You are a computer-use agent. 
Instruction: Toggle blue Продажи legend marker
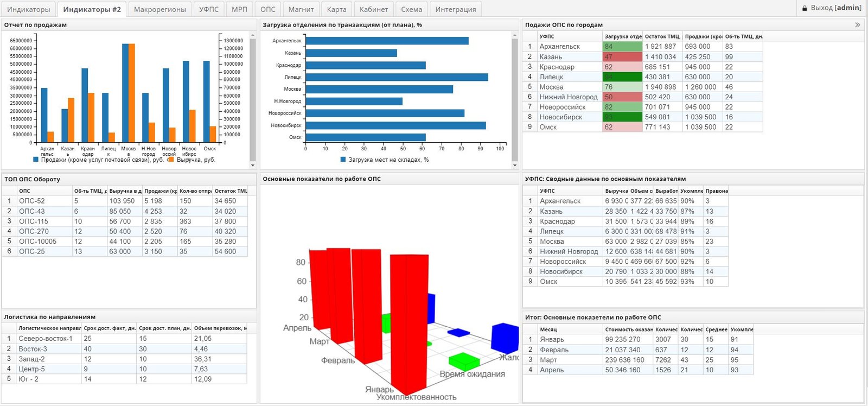click(x=36, y=160)
